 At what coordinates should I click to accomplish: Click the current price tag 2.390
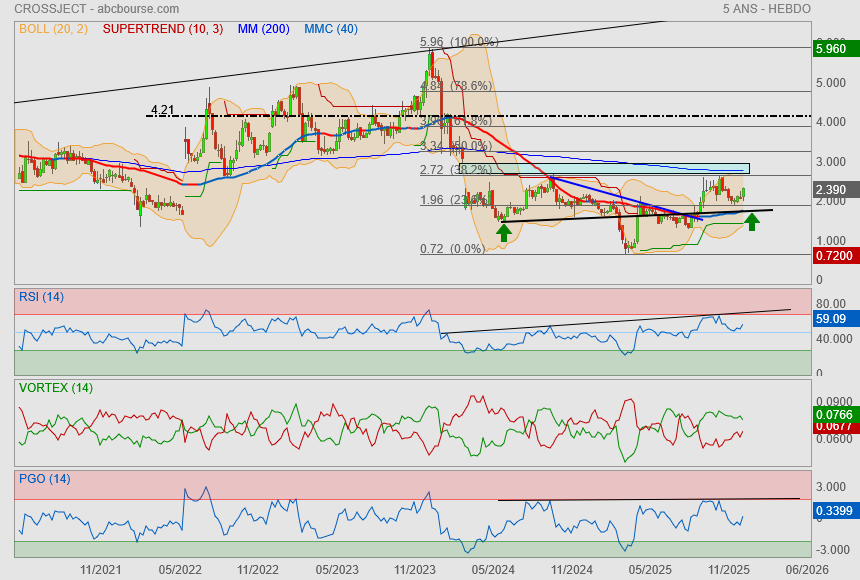832,190
